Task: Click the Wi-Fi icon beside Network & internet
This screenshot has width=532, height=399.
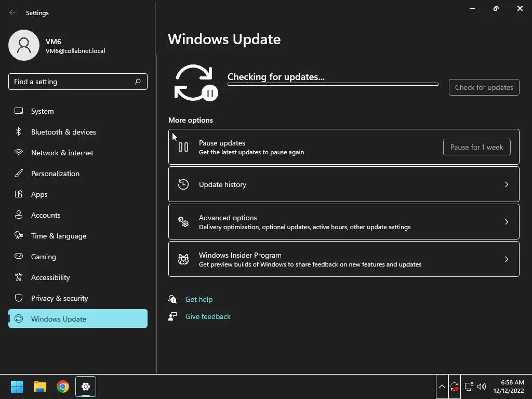Action: click(x=19, y=152)
